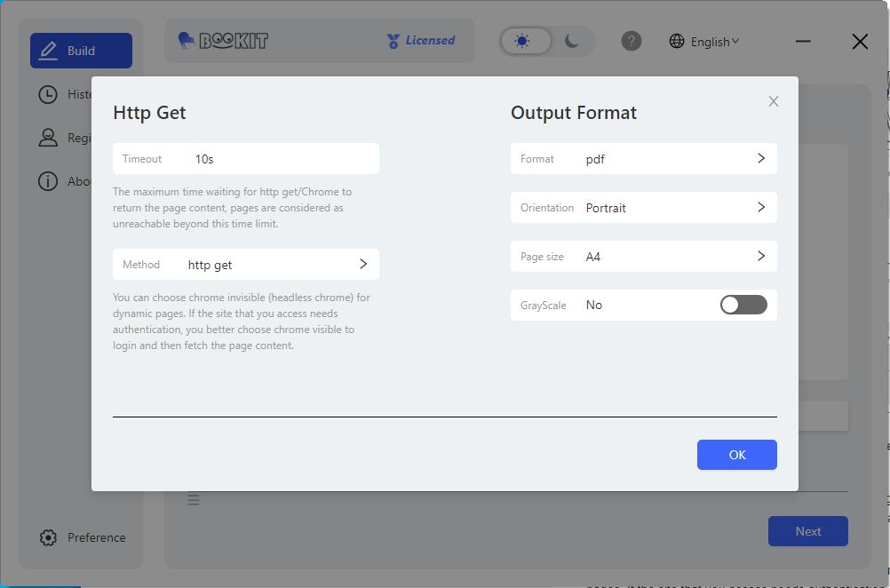Click the GrayScale No value
Screen dimensions: 890x588
[593, 306]
